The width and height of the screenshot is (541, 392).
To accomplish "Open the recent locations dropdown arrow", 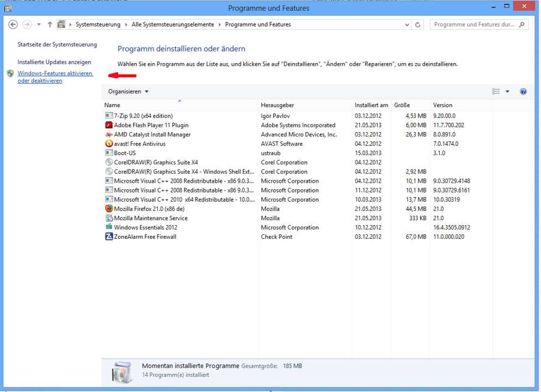I will (x=39, y=24).
